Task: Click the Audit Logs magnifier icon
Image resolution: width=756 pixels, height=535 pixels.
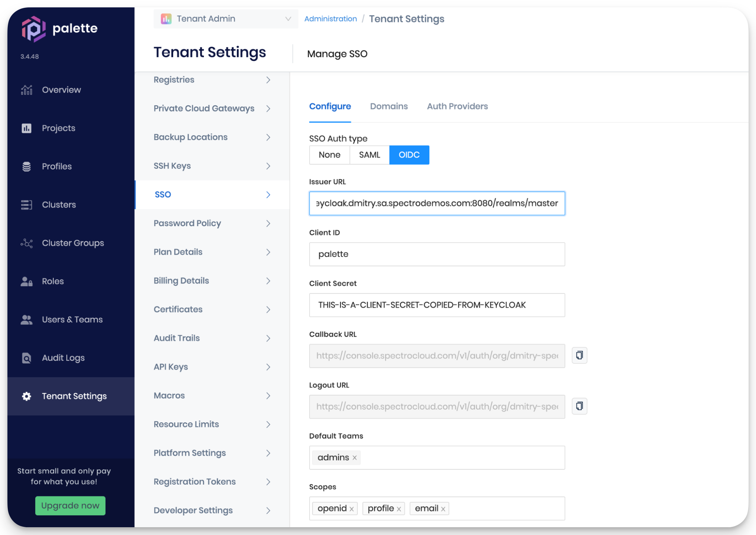Action: coord(27,358)
